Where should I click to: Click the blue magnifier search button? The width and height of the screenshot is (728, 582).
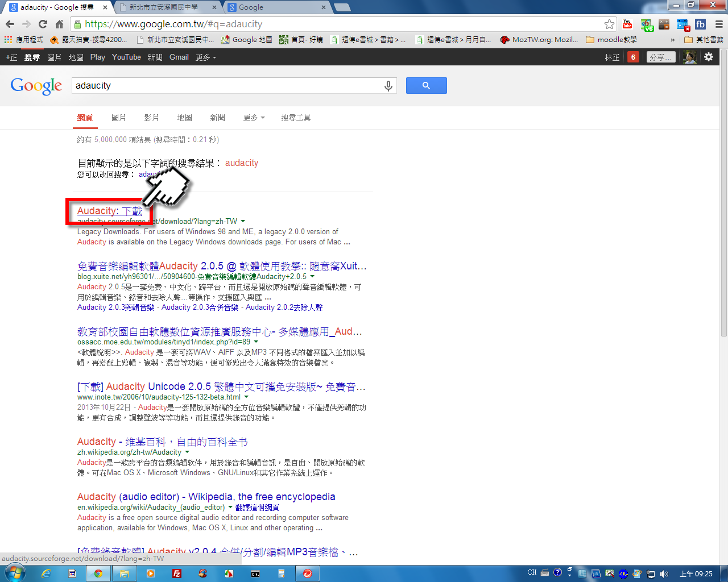[x=426, y=85]
